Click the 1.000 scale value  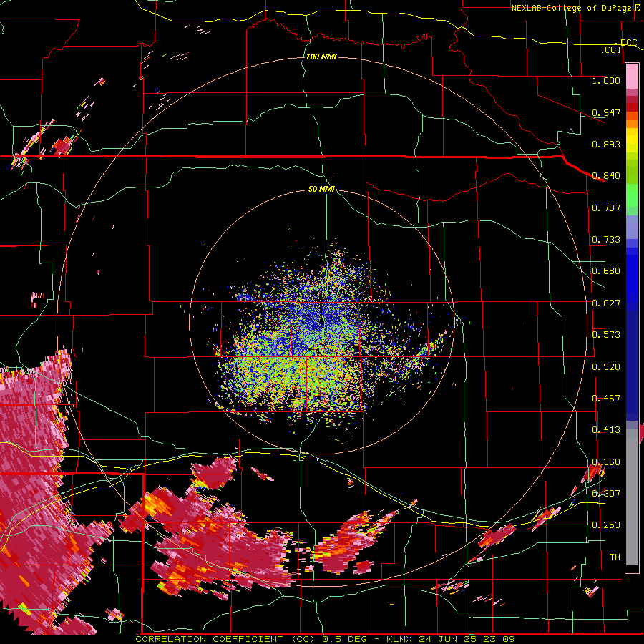(606, 80)
